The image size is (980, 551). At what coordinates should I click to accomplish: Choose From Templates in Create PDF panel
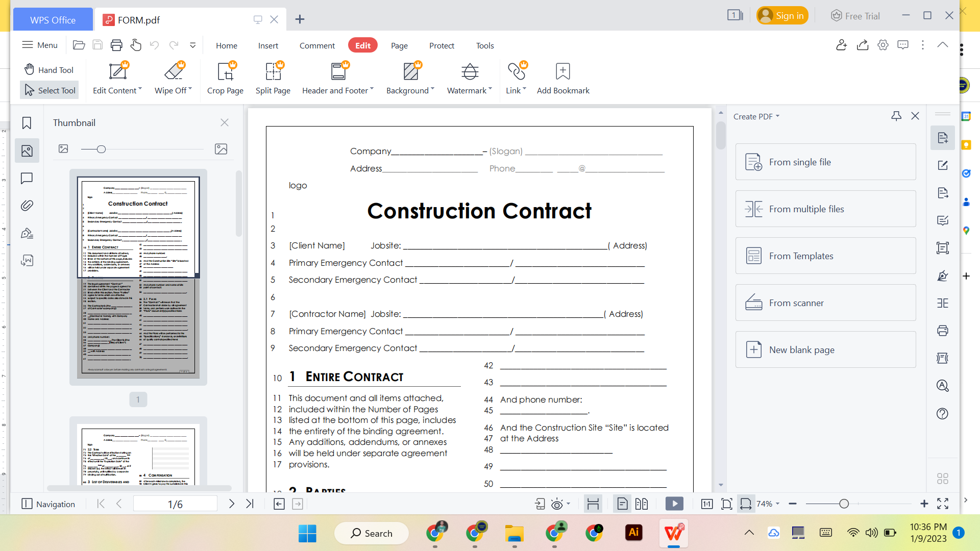(x=825, y=256)
